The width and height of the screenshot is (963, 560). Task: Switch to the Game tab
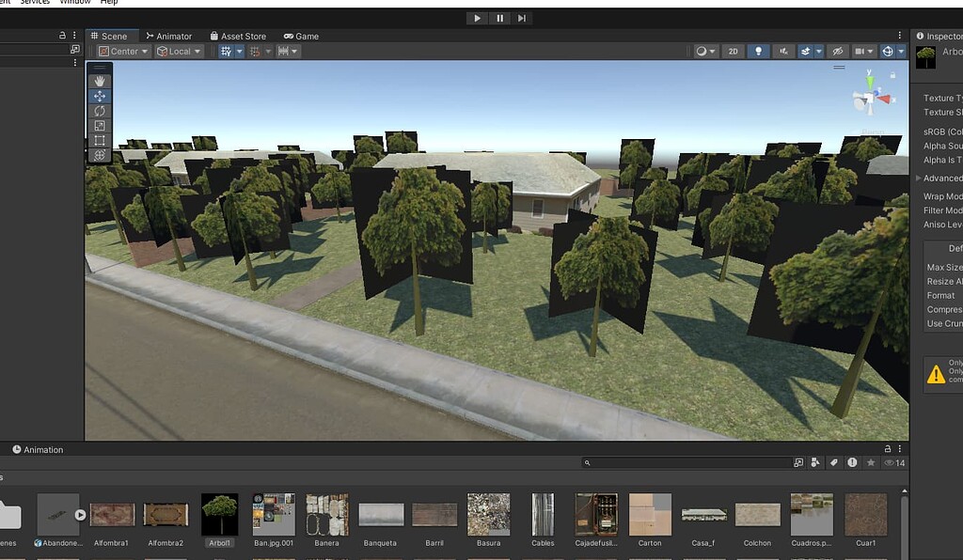click(301, 36)
